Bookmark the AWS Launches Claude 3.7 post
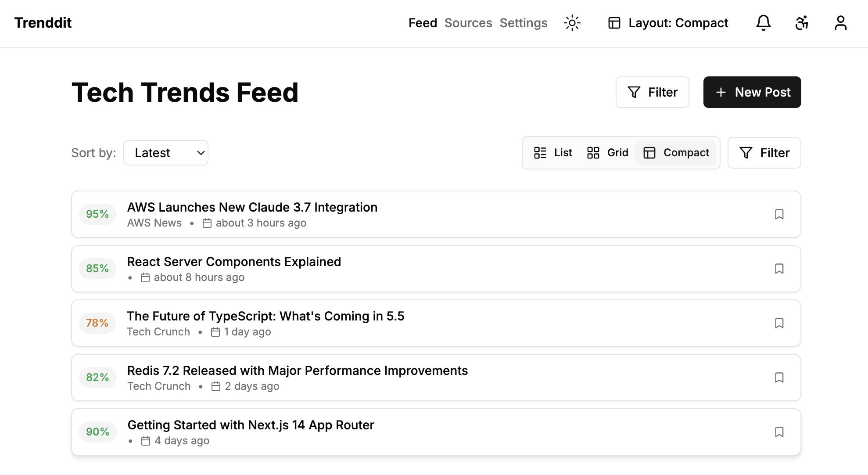 pyautogui.click(x=779, y=214)
